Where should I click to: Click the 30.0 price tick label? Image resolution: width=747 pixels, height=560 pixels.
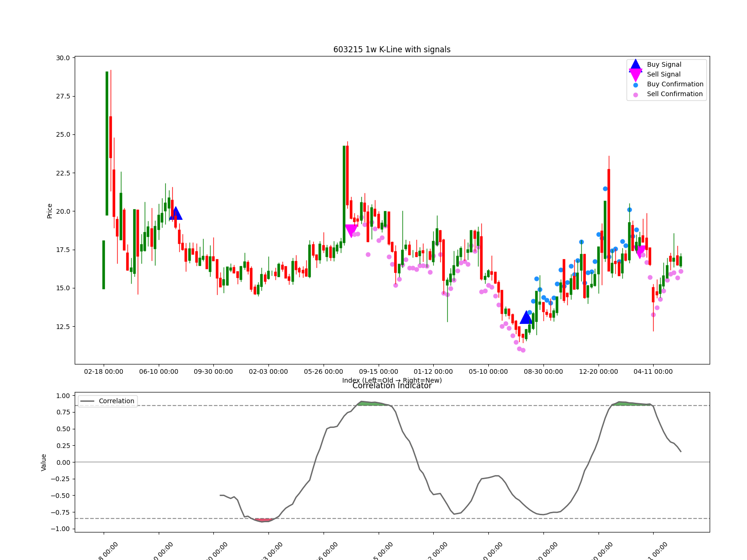[x=63, y=58]
